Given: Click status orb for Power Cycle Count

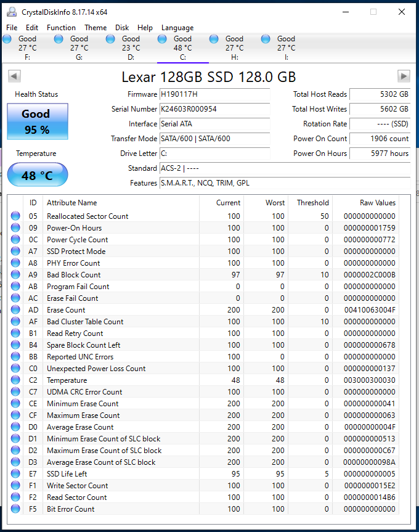Looking at the screenshot, I should (x=15, y=239).
